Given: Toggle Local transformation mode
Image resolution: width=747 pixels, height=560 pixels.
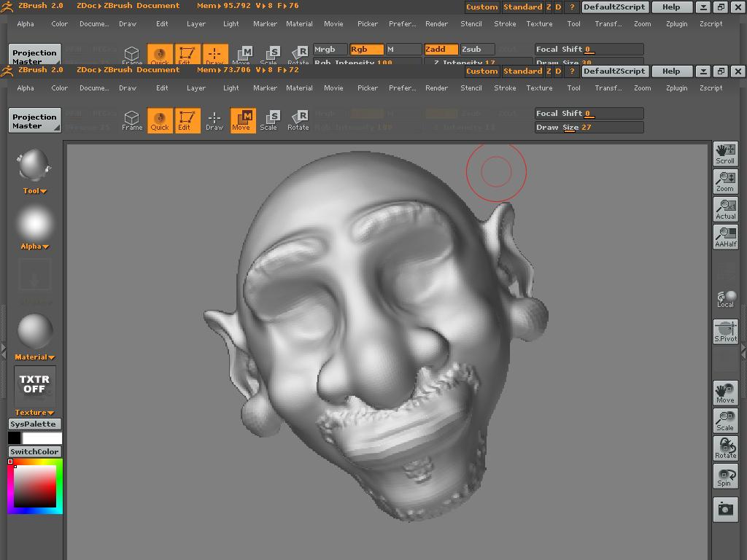Looking at the screenshot, I should [x=726, y=298].
